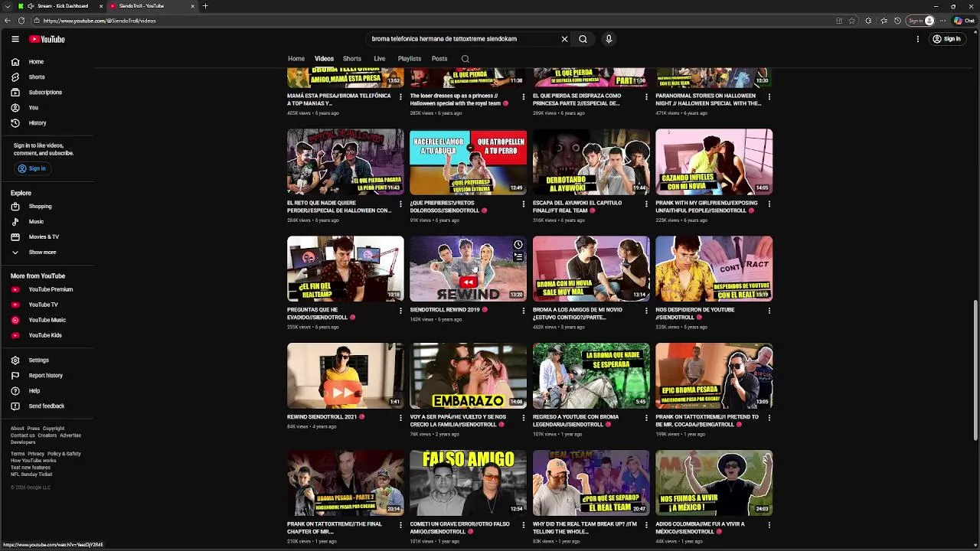Click the search magnifier button
The width and height of the screenshot is (980, 551).
coord(583,39)
